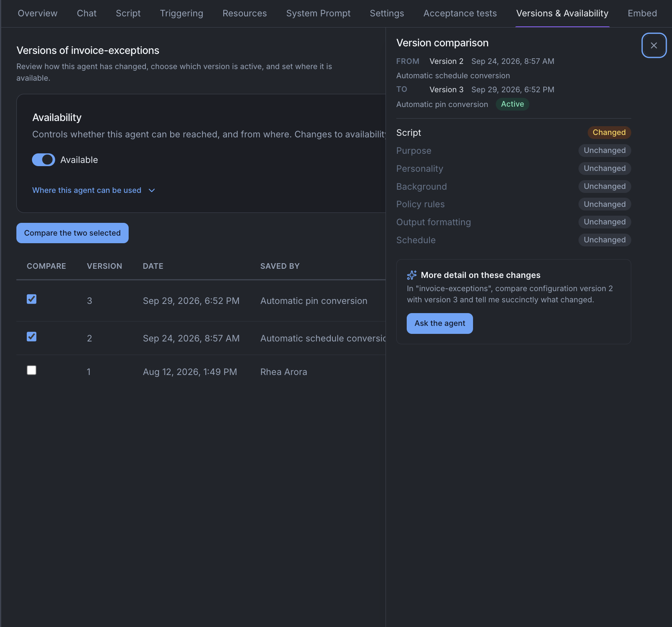Click the Policy rules row label

pyautogui.click(x=420, y=204)
